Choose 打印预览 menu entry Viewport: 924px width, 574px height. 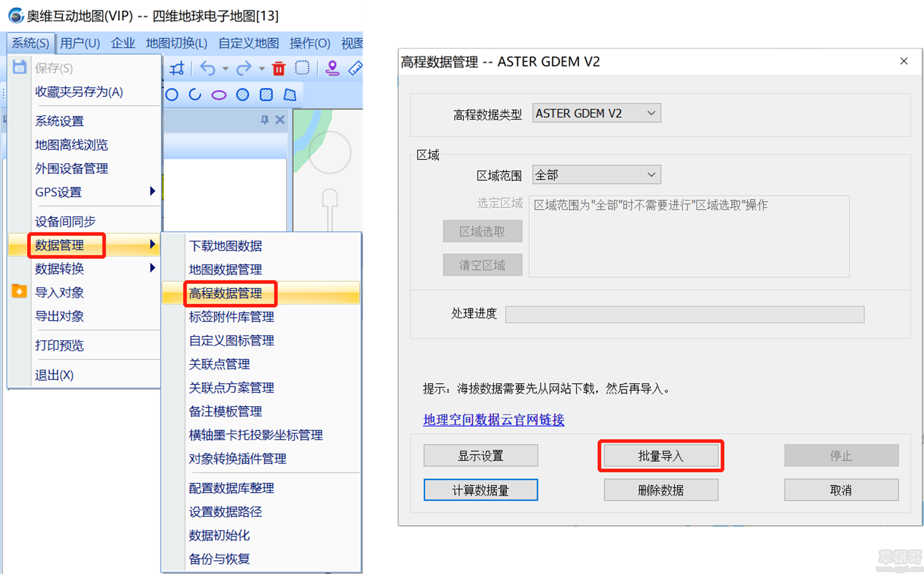point(84,345)
